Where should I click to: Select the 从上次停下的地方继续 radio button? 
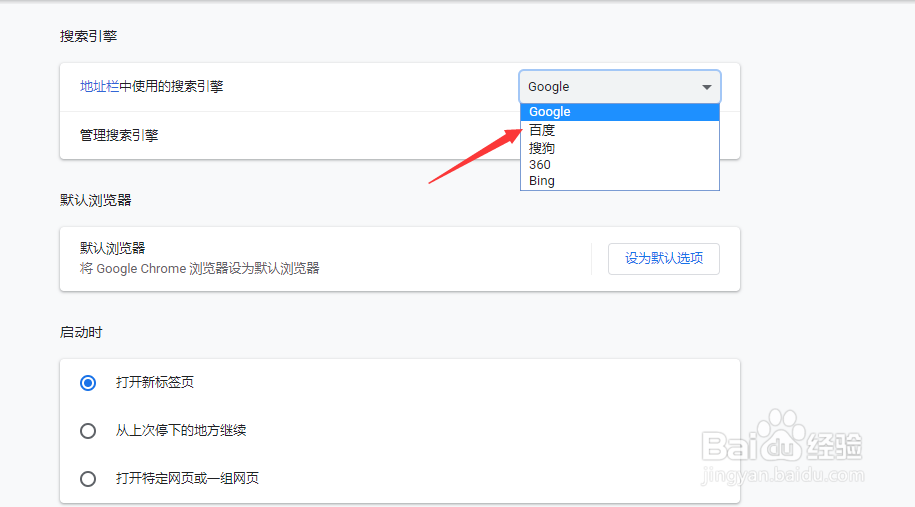coord(88,431)
